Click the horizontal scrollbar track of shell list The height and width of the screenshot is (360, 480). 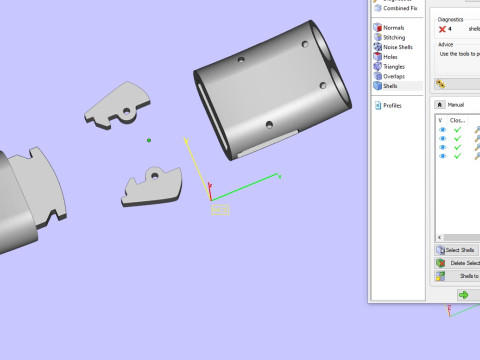click(462, 237)
